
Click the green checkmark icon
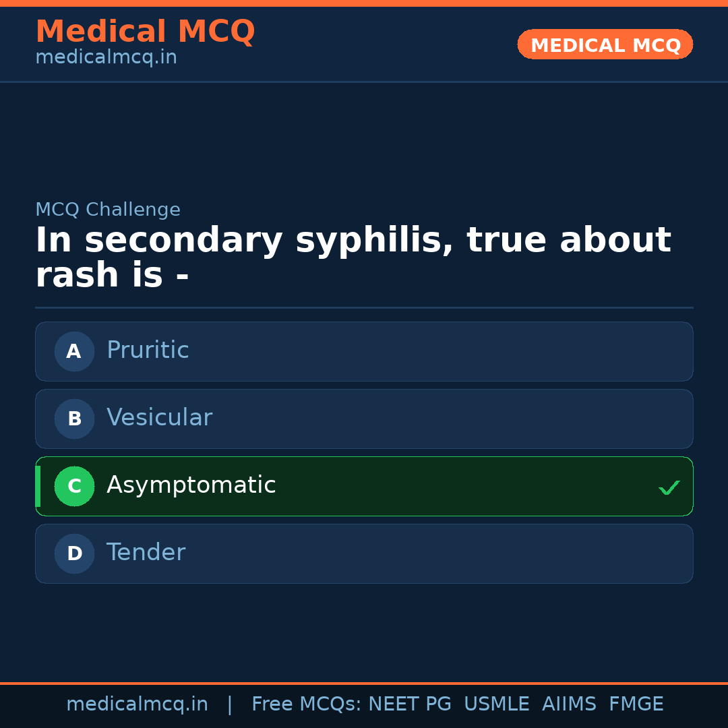coord(669,487)
